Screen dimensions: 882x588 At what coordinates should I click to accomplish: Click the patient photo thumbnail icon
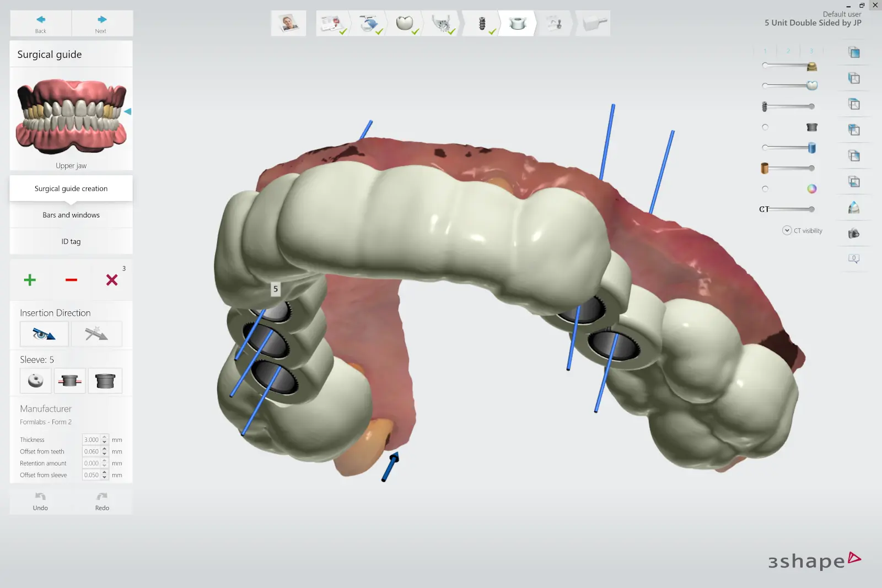[288, 23]
